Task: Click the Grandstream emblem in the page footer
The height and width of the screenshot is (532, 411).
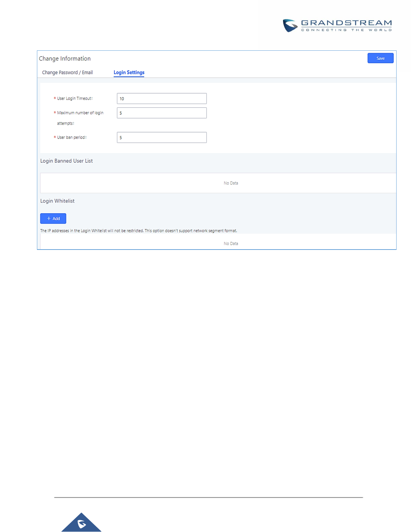Action: tap(82, 523)
